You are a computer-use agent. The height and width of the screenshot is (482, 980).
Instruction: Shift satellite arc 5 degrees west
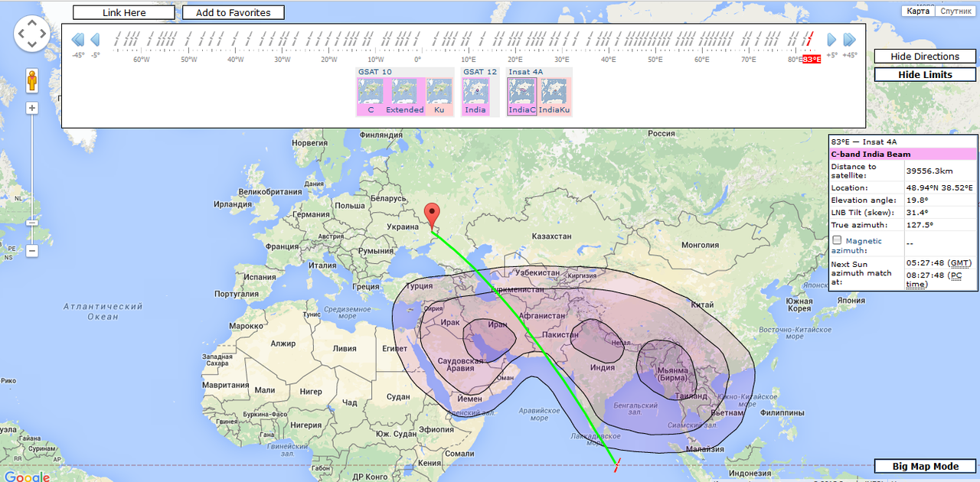point(95,40)
